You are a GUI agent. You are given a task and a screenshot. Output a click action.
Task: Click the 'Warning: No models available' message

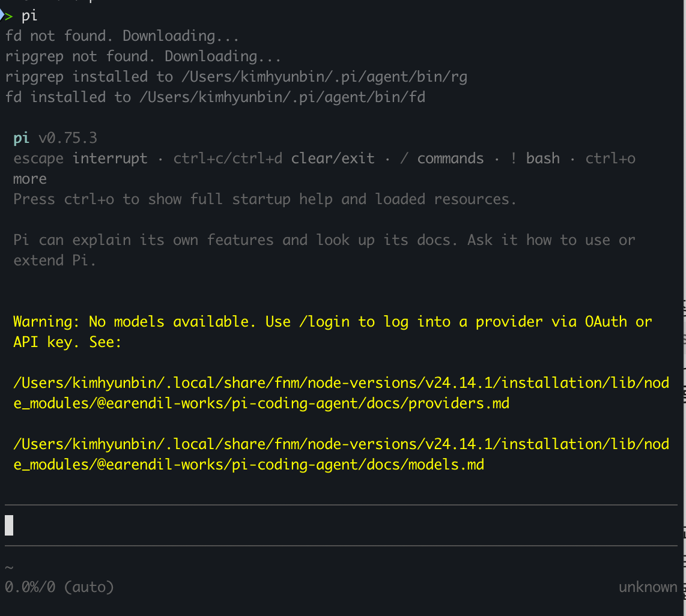[x=333, y=332]
